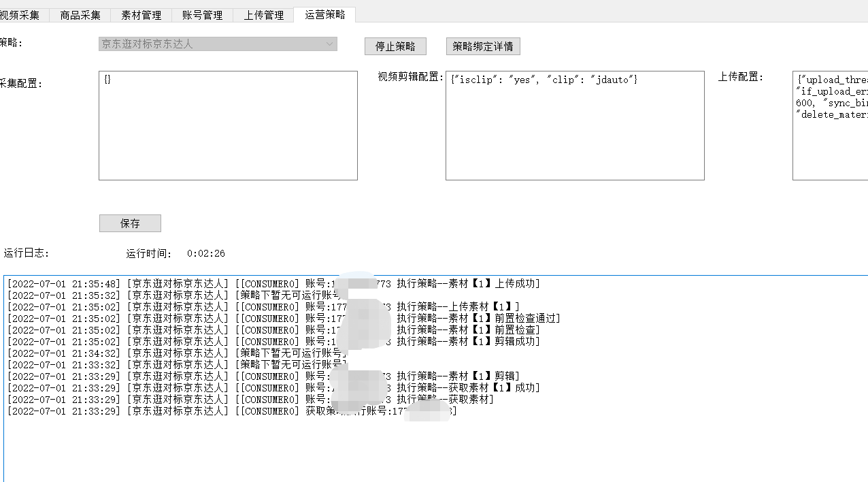
Task: Select 21:33:32 log line 策略下暂无可运行账号
Action: point(177,365)
